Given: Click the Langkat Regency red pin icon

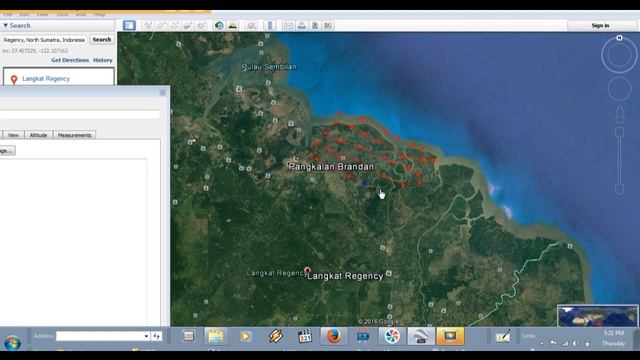Looking at the screenshot, I should pos(14,80).
